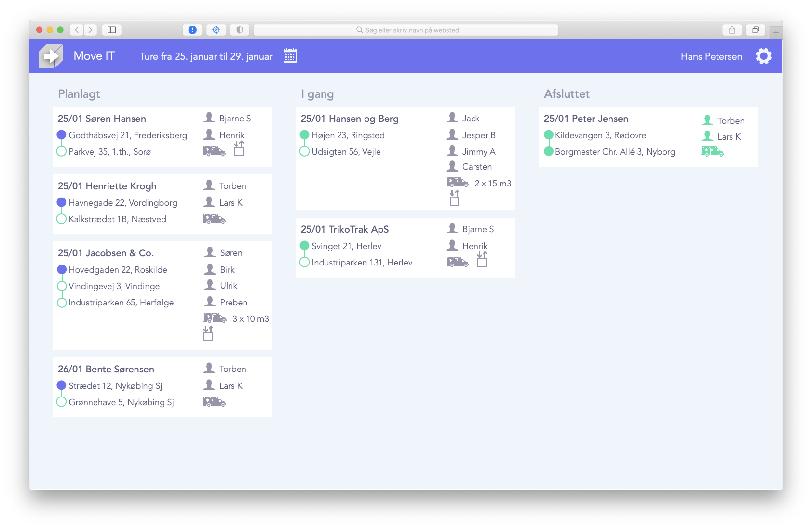Click the crew name Søren on Jacobsen card
The height and width of the screenshot is (529, 812).
click(x=231, y=253)
